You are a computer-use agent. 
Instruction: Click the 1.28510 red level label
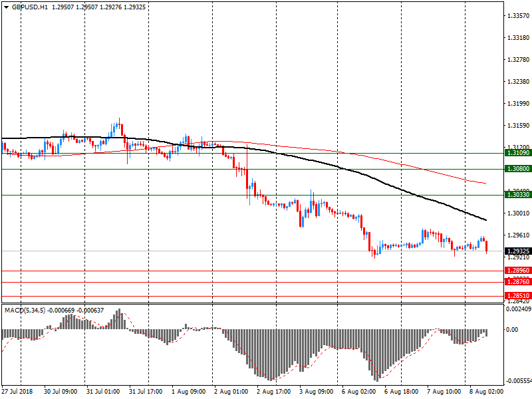coord(518,296)
